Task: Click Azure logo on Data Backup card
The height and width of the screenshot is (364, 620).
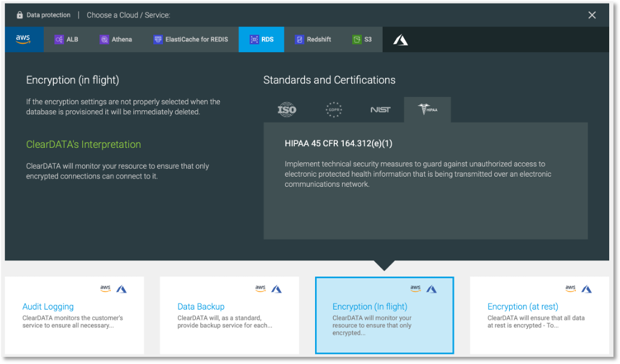Action: tap(276, 289)
